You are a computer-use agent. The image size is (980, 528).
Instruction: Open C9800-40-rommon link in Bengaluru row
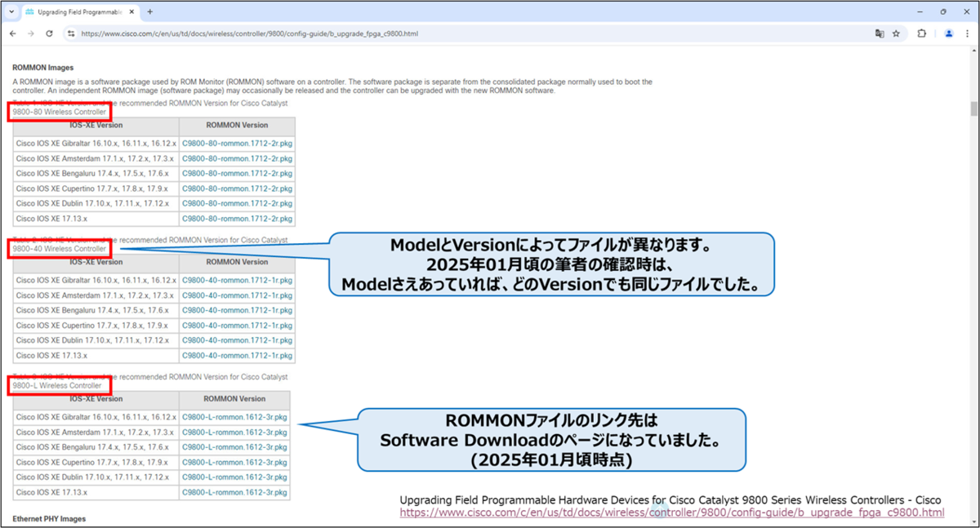(x=237, y=310)
